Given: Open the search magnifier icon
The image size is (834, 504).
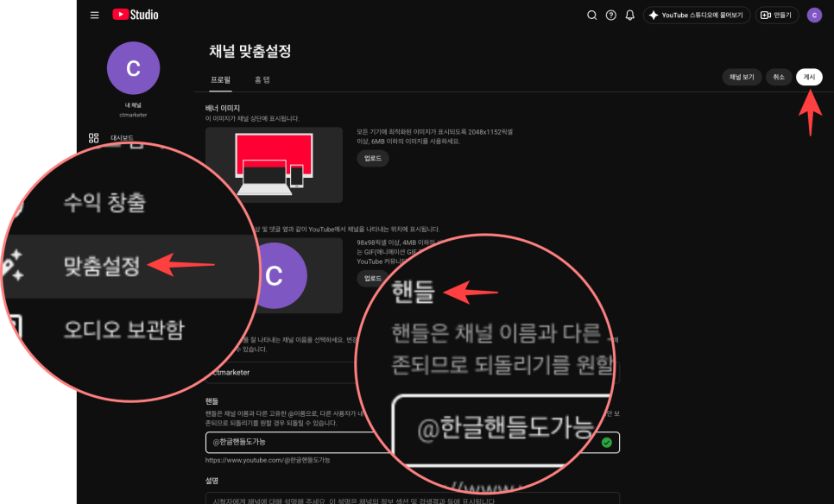Looking at the screenshot, I should pos(591,15).
